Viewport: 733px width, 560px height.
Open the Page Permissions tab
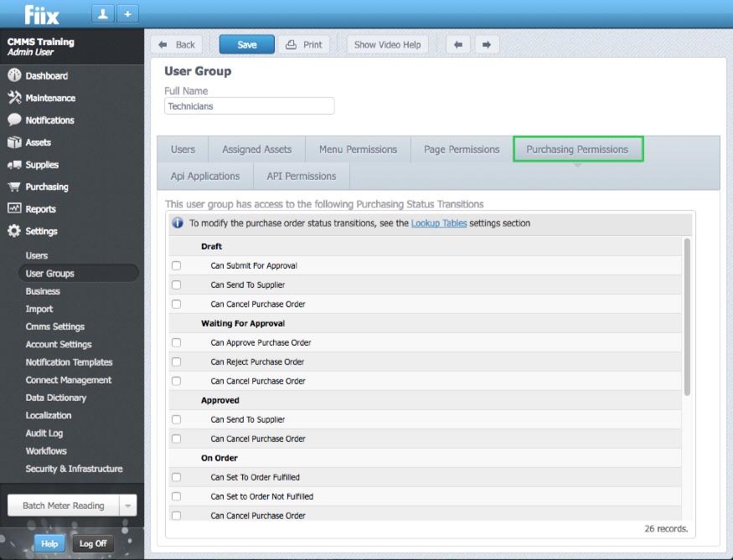click(462, 150)
